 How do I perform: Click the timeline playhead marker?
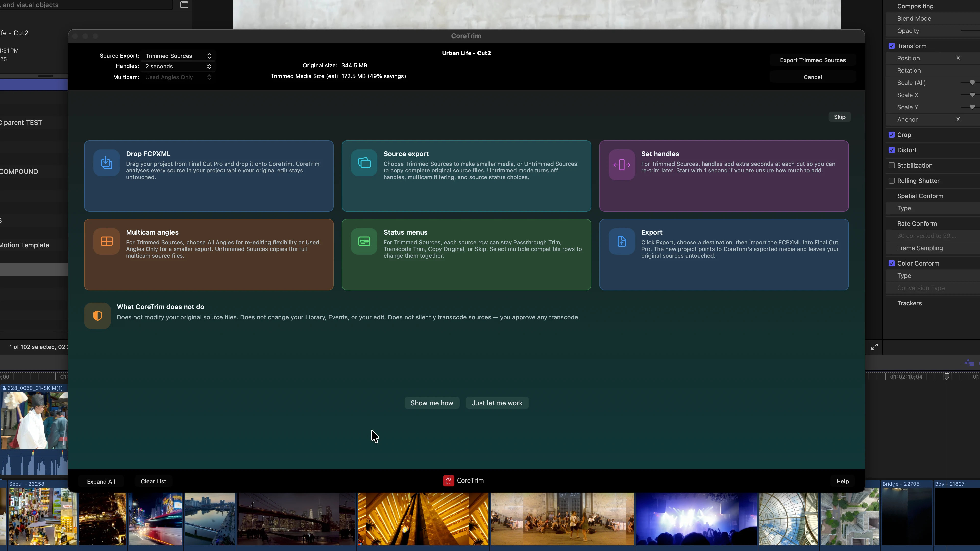947,377
